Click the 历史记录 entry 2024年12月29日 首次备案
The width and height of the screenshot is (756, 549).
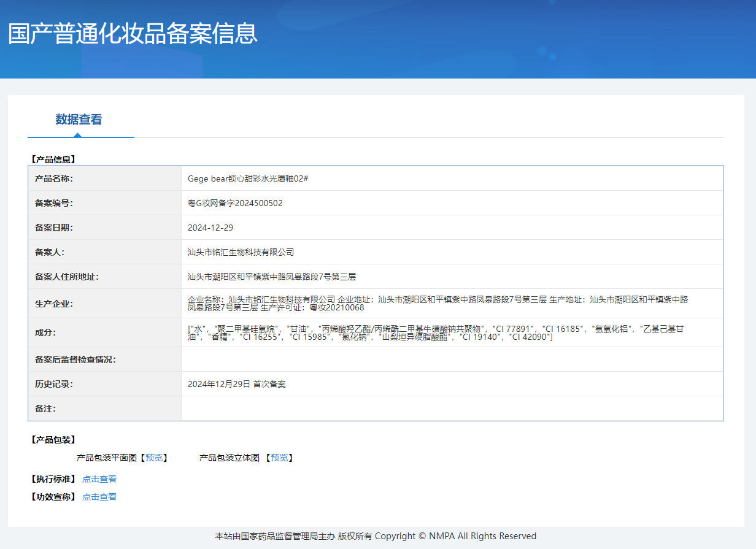point(236,384)
